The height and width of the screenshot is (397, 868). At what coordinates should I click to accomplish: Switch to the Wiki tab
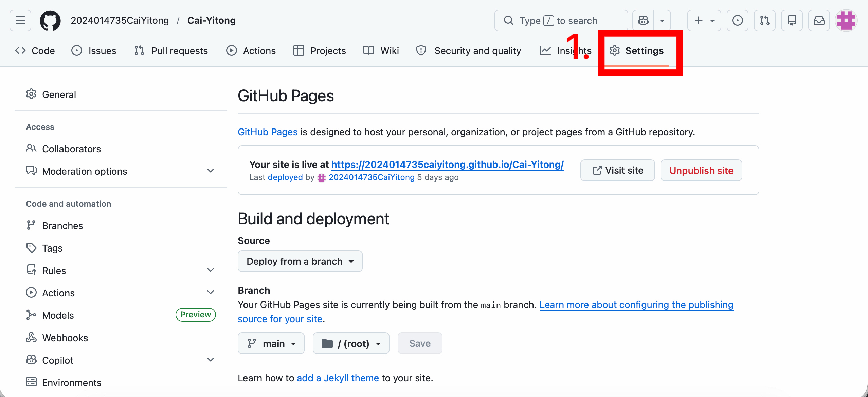[381, 51]
